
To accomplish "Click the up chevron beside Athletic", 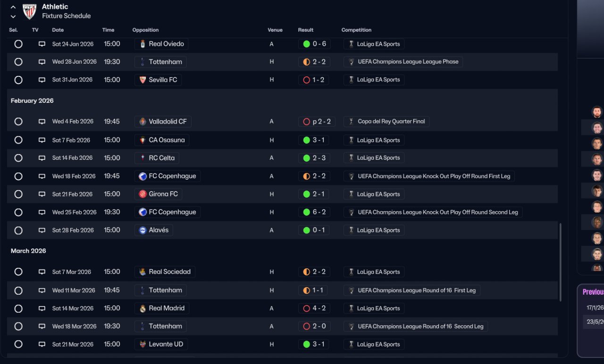I will click(13, 7).
